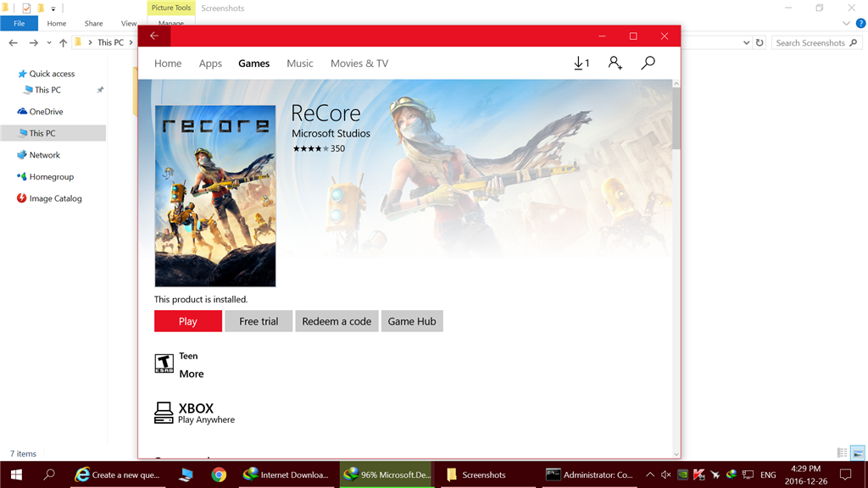Screen dimensions: 868x488
Task: Click the Up one level arrow in File Explorer
Action: coord(63,42)
